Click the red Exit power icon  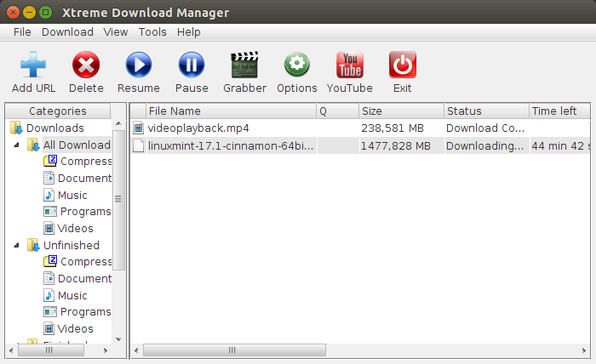(x=403, y=65)
